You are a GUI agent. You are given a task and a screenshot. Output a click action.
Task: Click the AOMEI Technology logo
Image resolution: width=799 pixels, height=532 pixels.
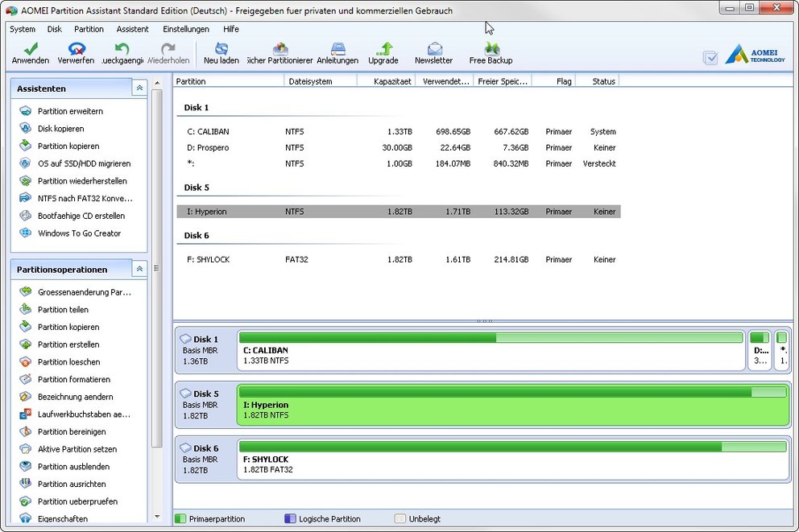point(755,55)
